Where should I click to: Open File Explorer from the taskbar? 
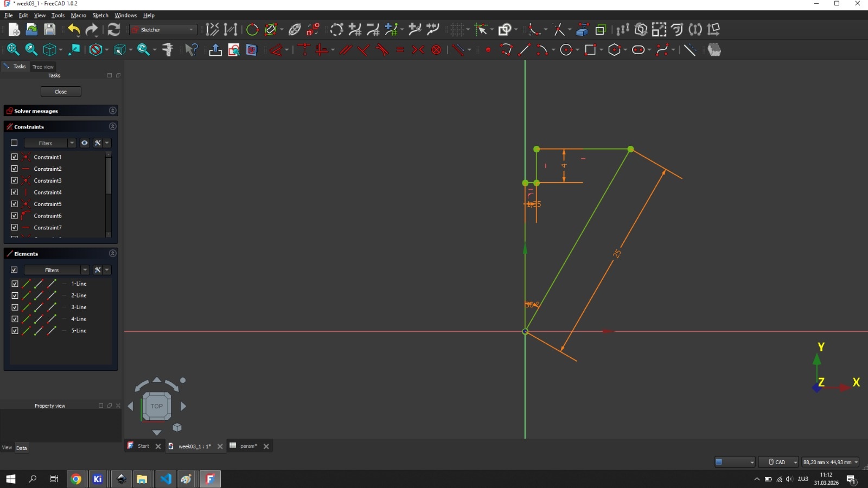coord(142,479)
